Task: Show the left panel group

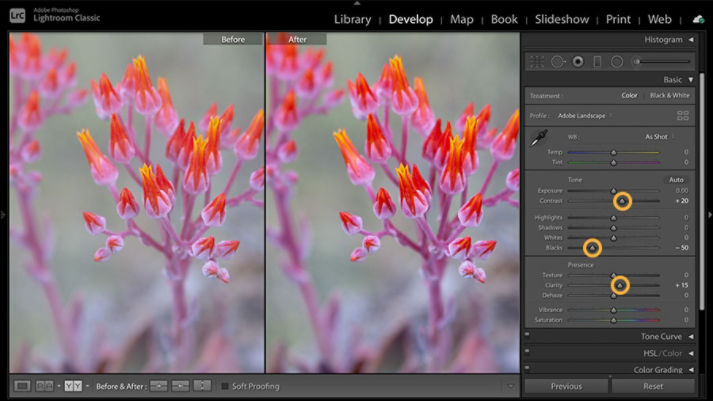Action: tap(3, 214)
